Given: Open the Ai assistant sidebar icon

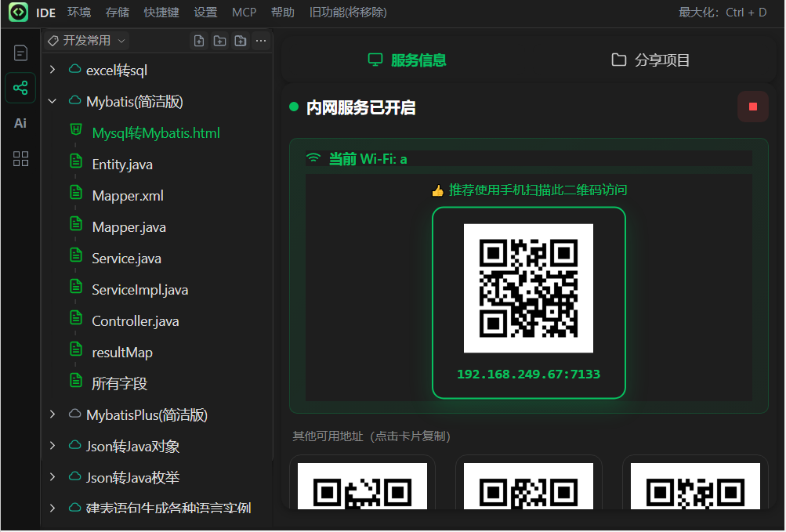Looking at the screenshot, I should 20,123.
